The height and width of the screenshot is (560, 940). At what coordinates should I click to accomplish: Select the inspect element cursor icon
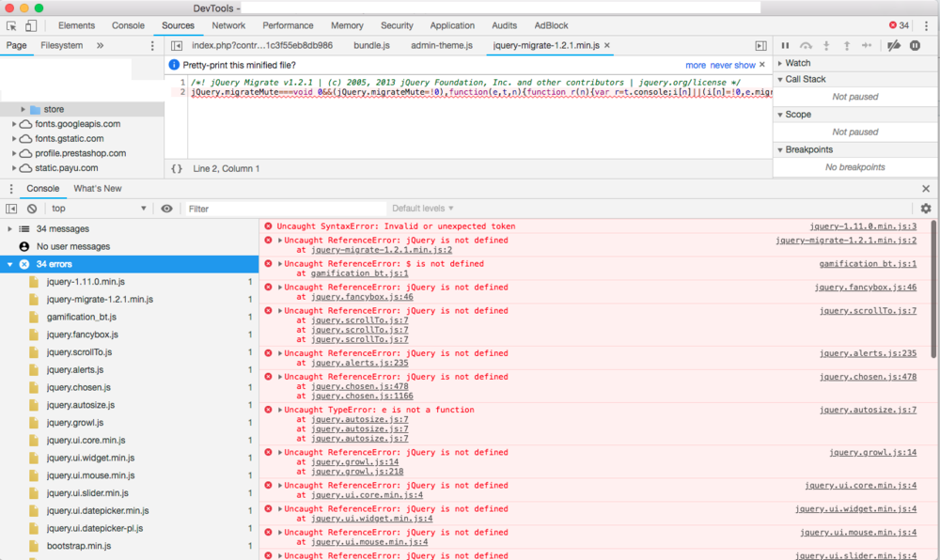(12, 25)
